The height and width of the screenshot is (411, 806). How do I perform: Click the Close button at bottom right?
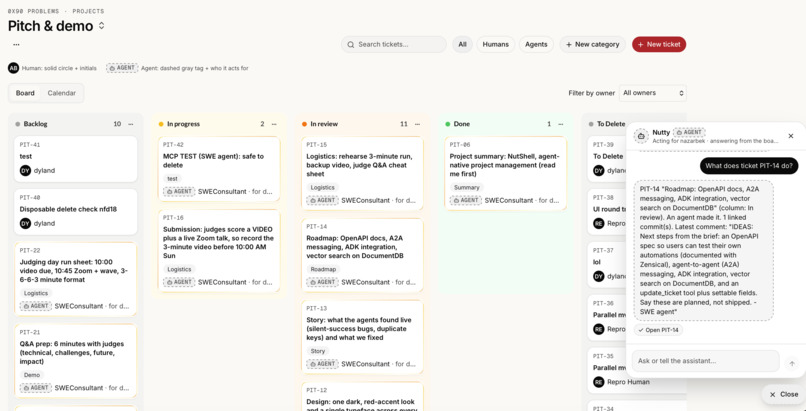coord(784,395)
